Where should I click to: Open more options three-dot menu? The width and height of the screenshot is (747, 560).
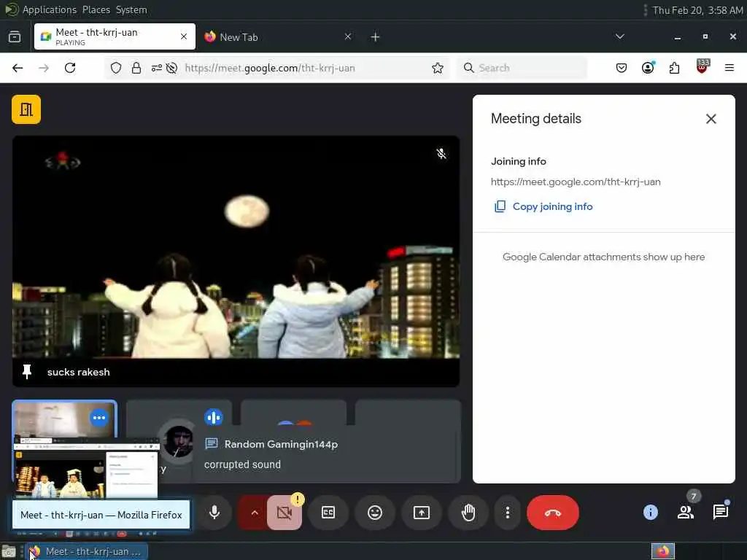pyautogui.click(x=508, y=513)
